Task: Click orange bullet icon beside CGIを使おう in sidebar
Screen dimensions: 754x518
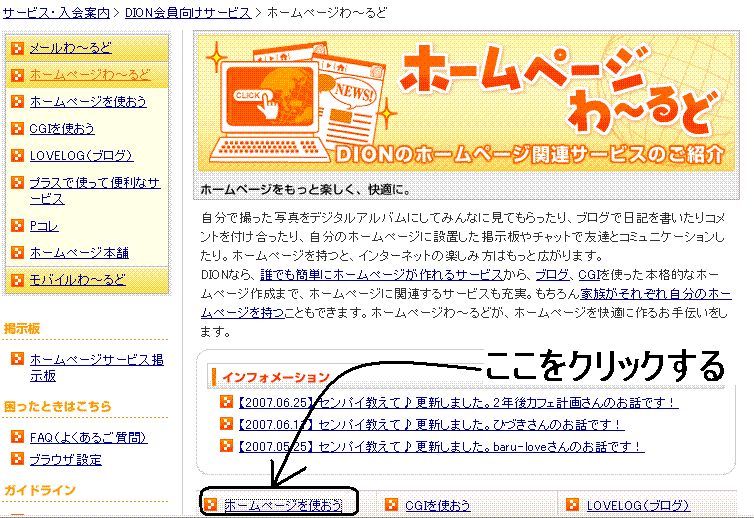Action: pos(18,128)
